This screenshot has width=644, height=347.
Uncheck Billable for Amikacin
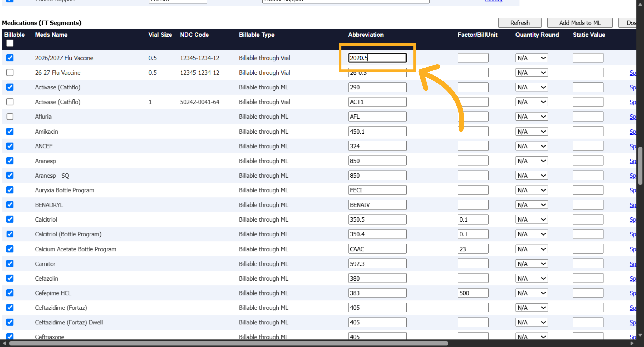[10, 131]
